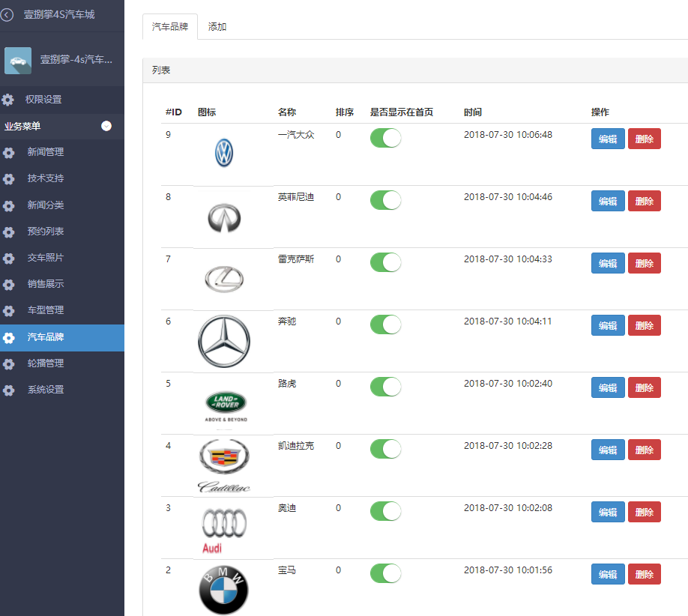The image size is (688, 616).
Task: Switch to the 汽车品牌 tab
Action: 170,27
